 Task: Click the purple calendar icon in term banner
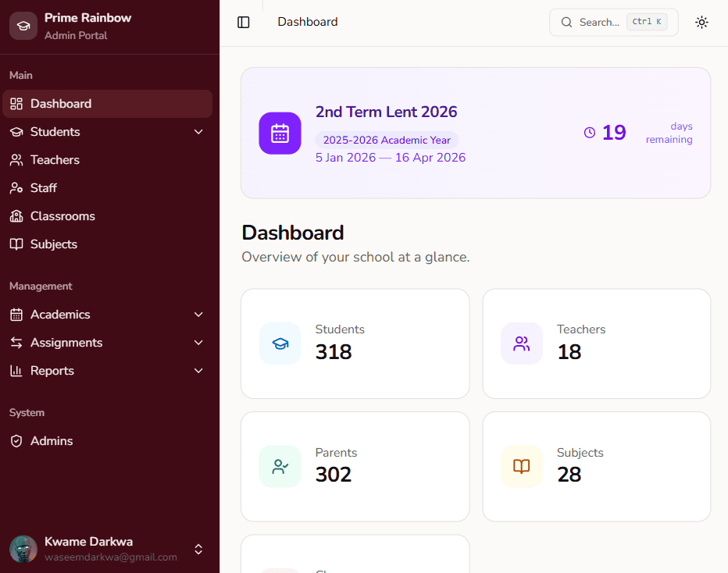coord(280,133)
